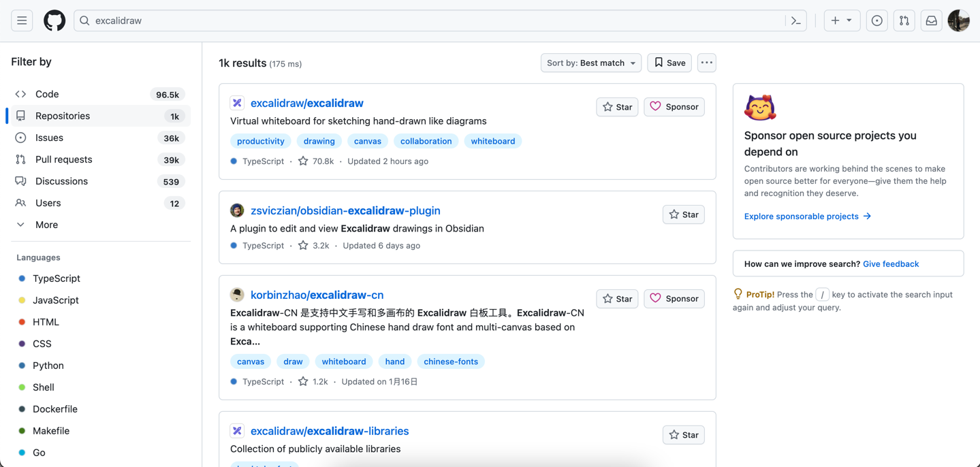Filter results by Code
Viewport: 980px width, 467px height.
point(47,94)
